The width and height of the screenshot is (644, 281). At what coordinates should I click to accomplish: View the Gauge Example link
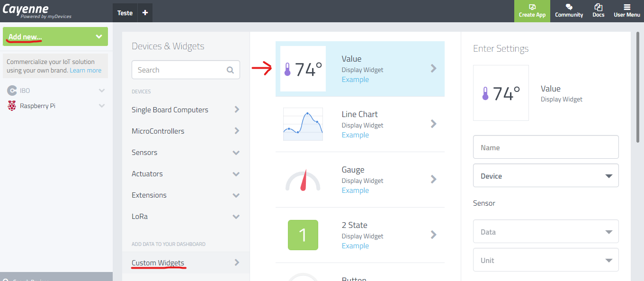click(x=355, y=190)
